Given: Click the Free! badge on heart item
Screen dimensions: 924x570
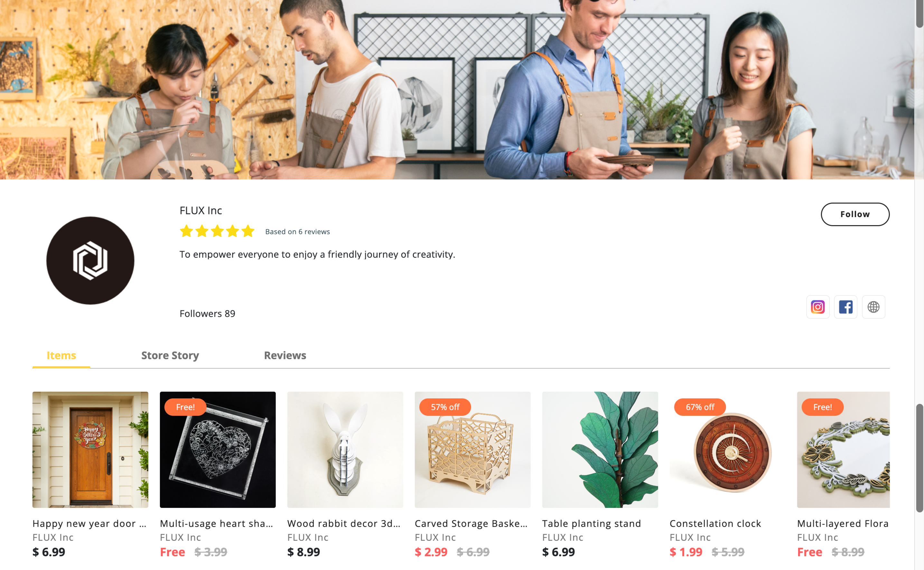Looking at the screenshot, I should (x=185, y=407).
